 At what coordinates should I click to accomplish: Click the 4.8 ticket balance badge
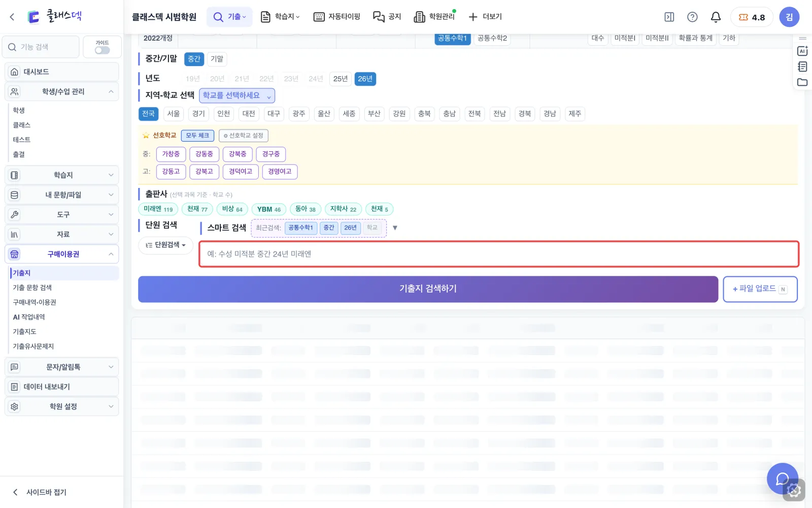[x=752, y=17]
